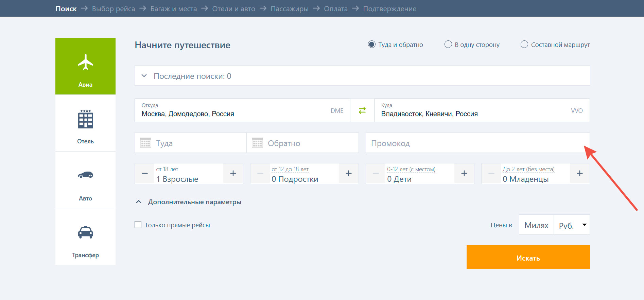Decrease adults count with minus
Screen dimensions: 644x300
(145, 173)
